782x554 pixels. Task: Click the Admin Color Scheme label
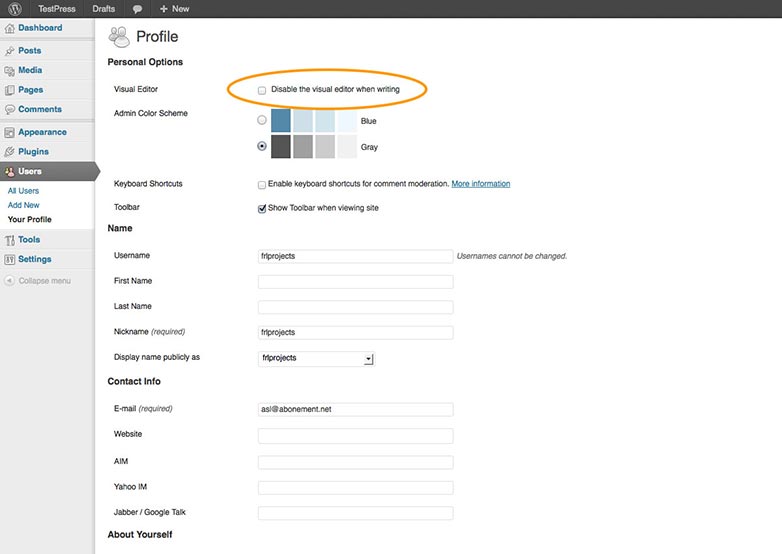[151, 113]
